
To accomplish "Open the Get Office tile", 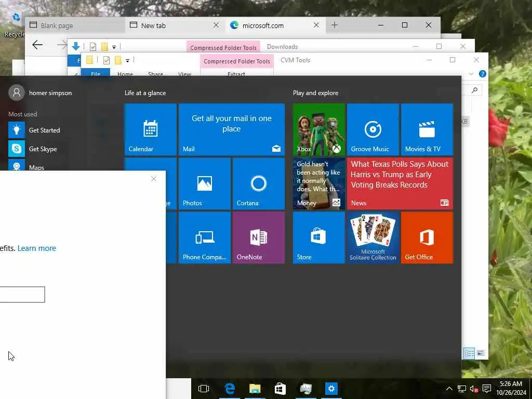I will click(427, 237).
